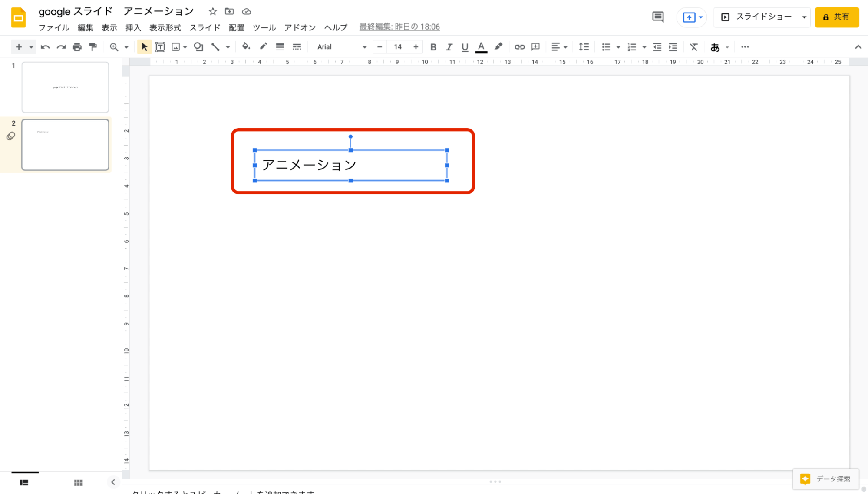Screen dimensions: 868x494
Task: Expand bulleted list style dropdown arrow
Action: 618,47
